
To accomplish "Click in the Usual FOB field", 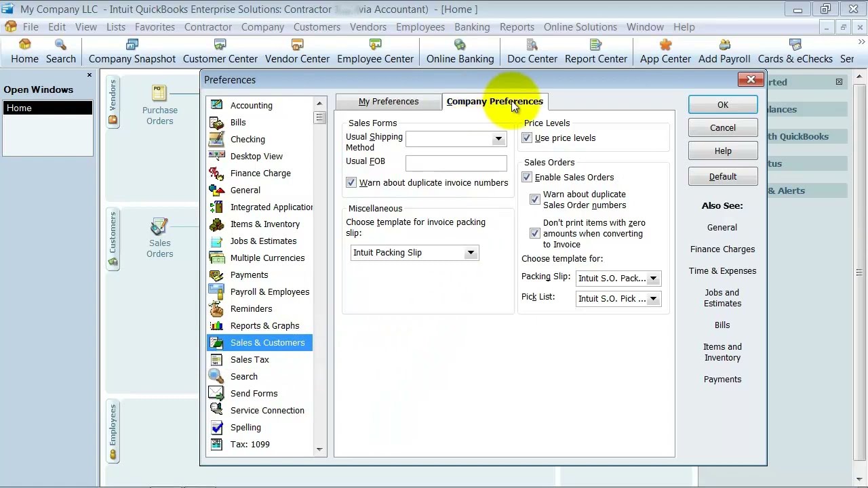I will pos(456,163).
